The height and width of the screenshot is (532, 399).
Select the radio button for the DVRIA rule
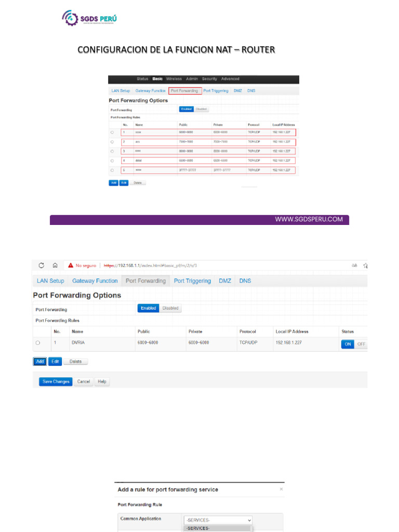37,343
